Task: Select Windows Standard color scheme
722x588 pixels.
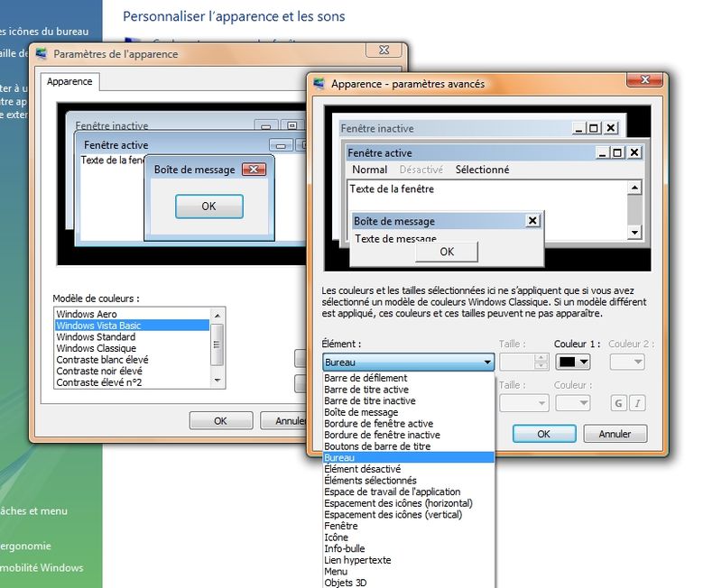Action: (x=132, y=336)
